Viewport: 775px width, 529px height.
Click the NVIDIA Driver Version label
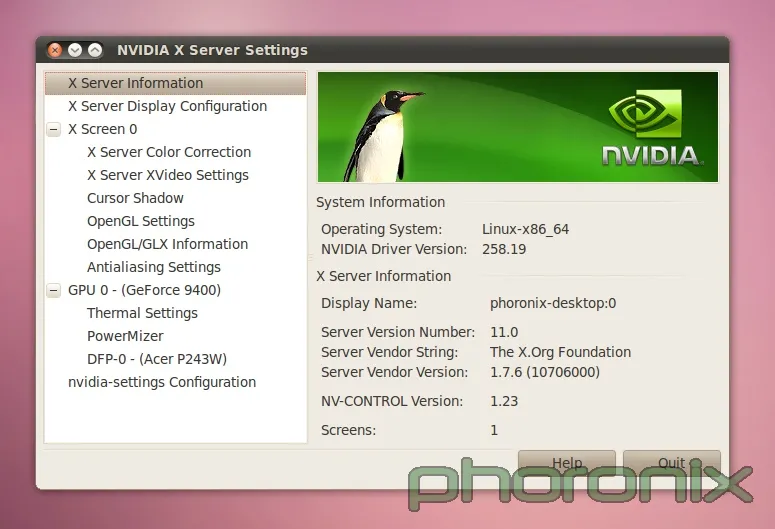pos(394,249)
